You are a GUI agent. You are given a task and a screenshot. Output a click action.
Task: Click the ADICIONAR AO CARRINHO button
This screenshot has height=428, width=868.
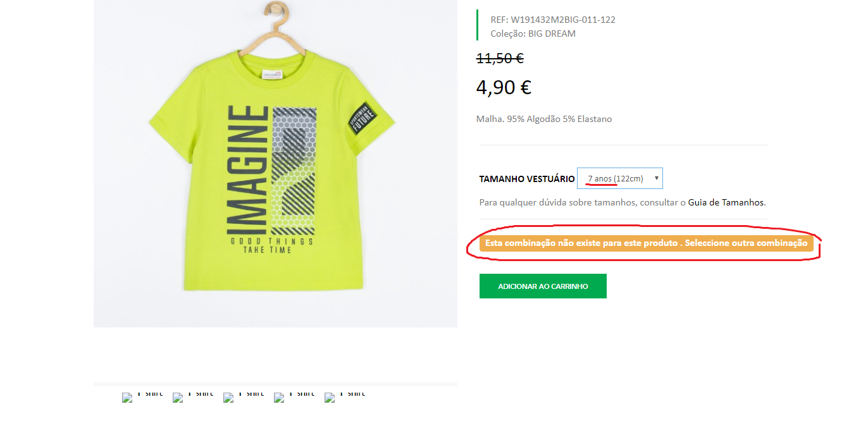point(543,286)
